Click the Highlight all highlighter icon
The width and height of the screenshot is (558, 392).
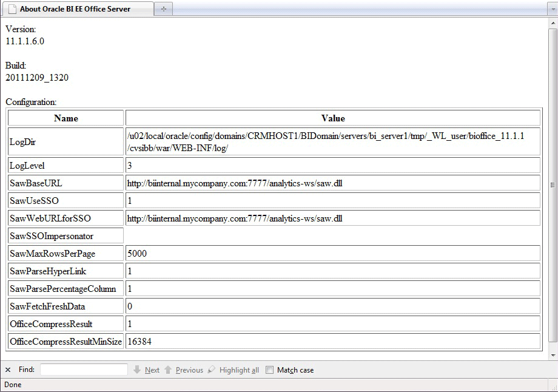[x=212, y=370]
